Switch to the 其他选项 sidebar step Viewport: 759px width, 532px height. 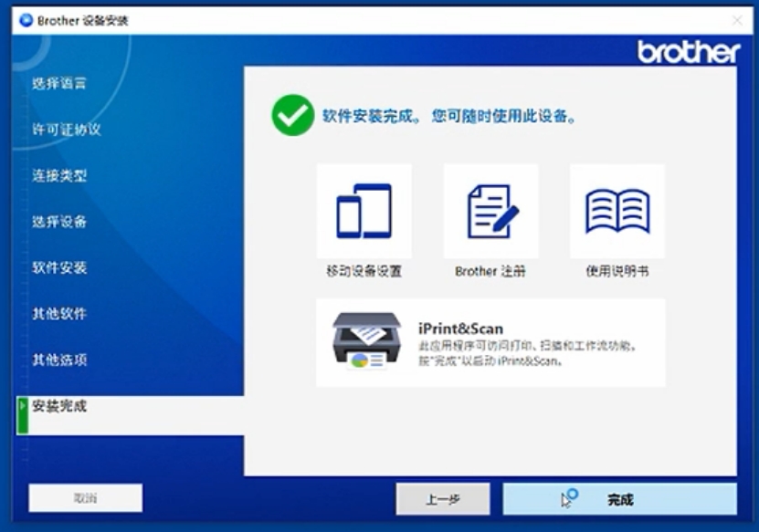(x=59, y=360)
